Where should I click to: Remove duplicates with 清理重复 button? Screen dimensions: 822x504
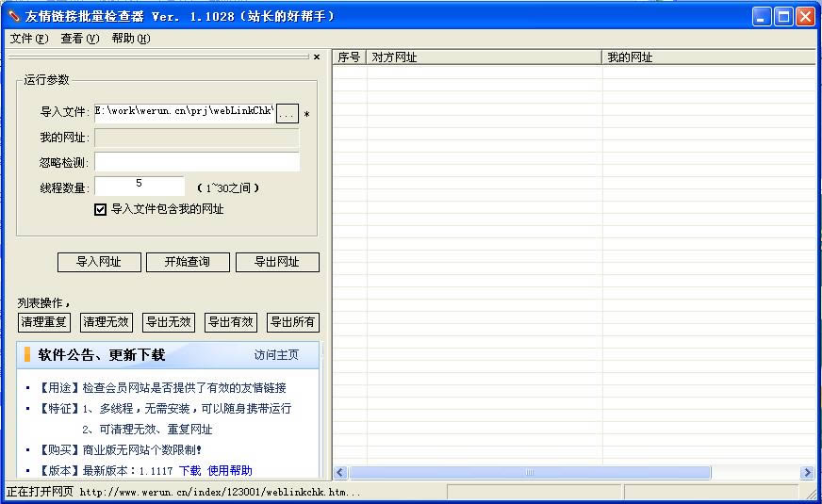coord(44,322)
